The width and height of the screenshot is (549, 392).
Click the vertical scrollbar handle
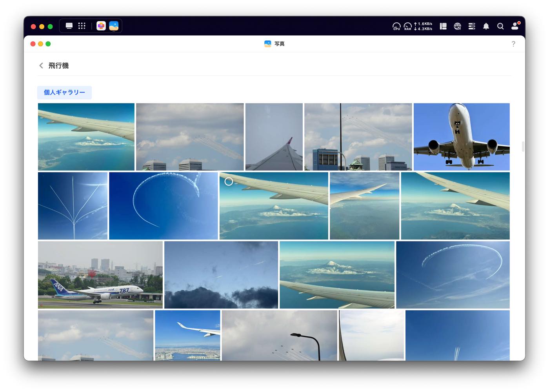523,146
